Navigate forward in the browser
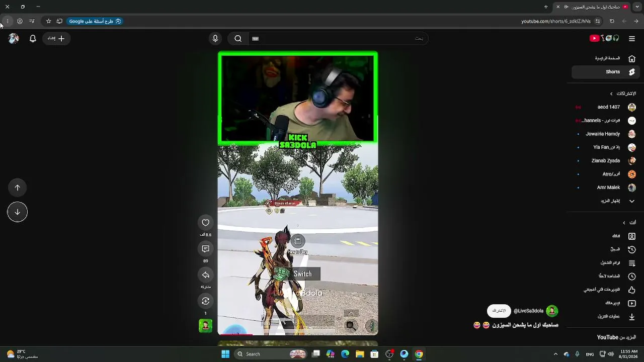 click(624, 21)
